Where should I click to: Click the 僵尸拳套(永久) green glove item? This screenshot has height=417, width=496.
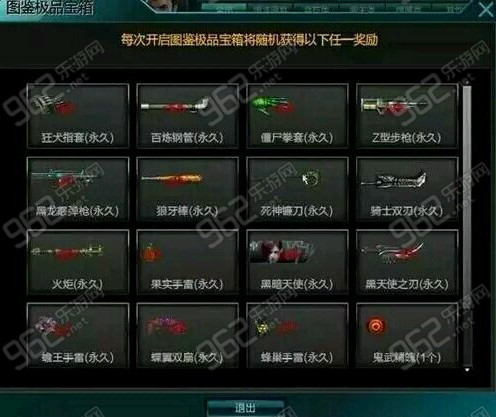[x=297, y=115]
